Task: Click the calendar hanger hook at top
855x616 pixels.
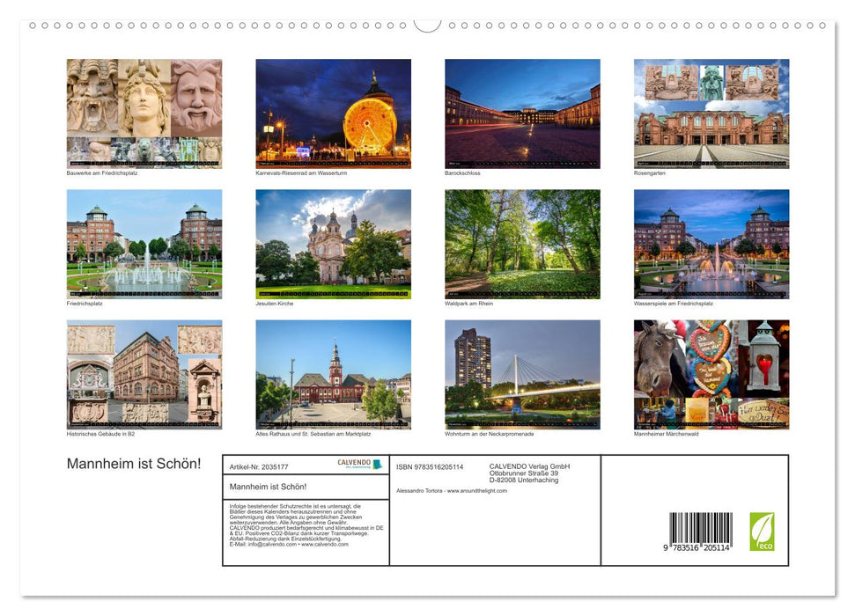Action: click(427, 25)
